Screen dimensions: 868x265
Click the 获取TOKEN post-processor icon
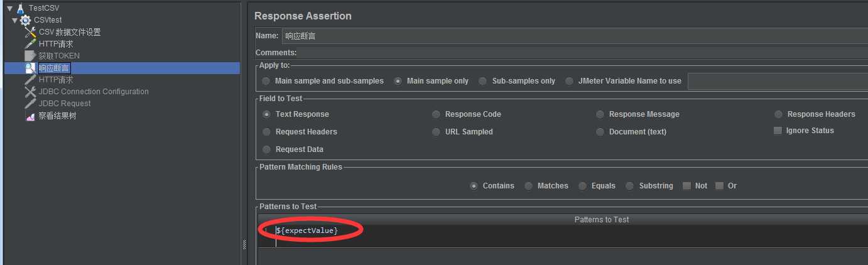(x=30, y=56)
